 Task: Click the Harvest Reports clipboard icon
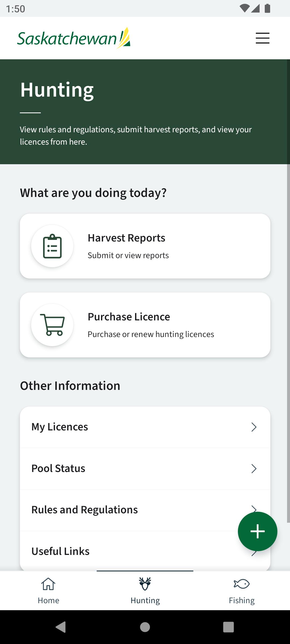[x=52, y=246]
